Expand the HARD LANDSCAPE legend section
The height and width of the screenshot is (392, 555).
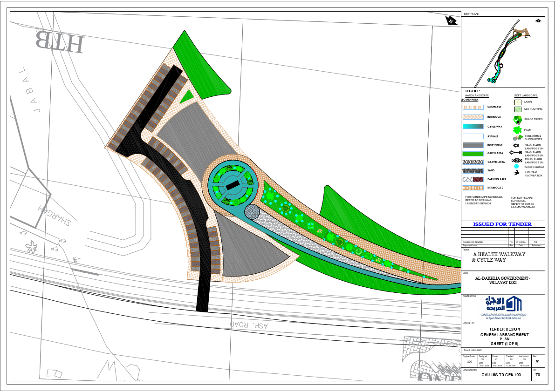[477, 95]
